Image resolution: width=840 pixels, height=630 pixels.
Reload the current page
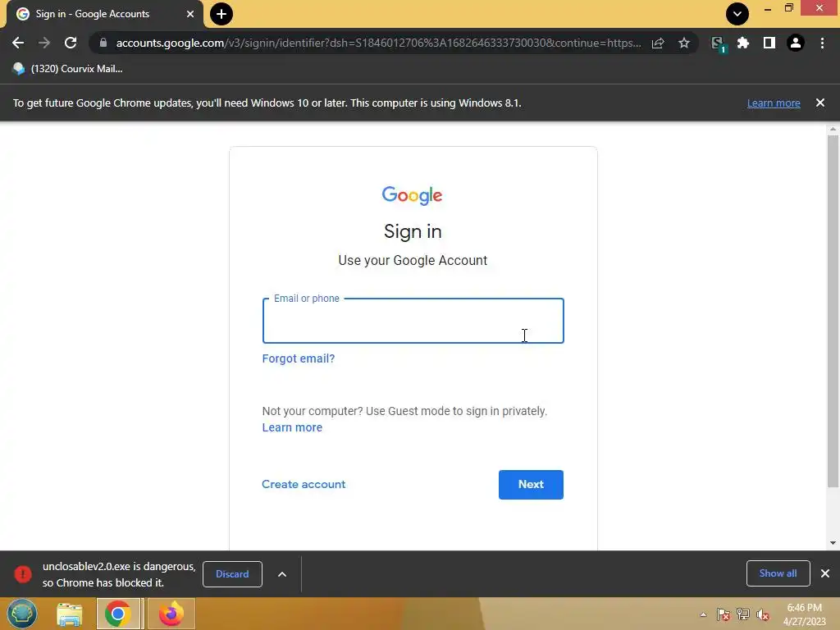click(71, 43)
